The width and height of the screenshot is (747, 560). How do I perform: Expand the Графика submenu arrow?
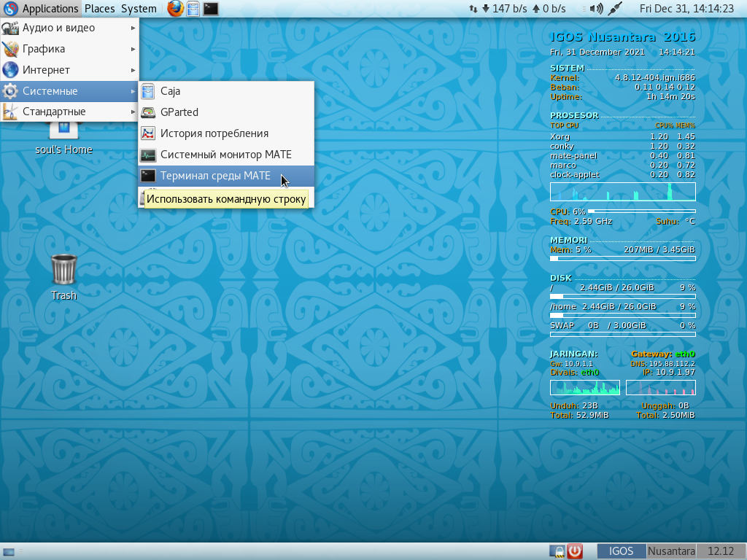[x=133, y=49]
